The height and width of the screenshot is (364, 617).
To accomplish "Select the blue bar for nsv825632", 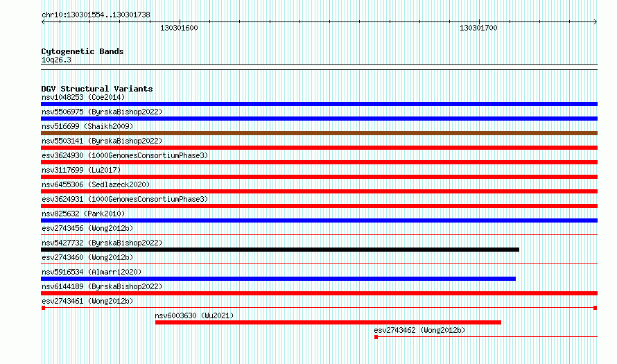I will 319,220.
